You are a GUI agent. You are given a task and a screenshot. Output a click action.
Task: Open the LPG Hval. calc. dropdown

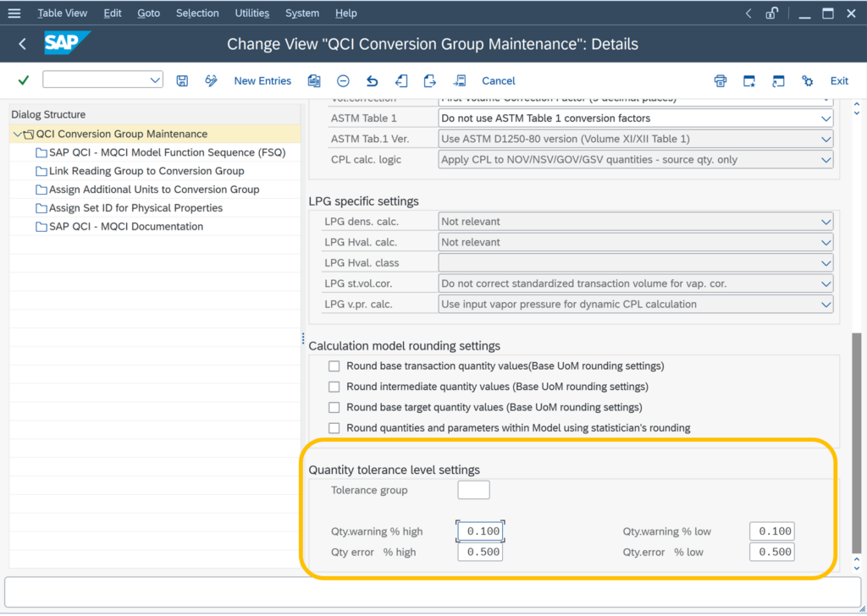tap(826, 242)
